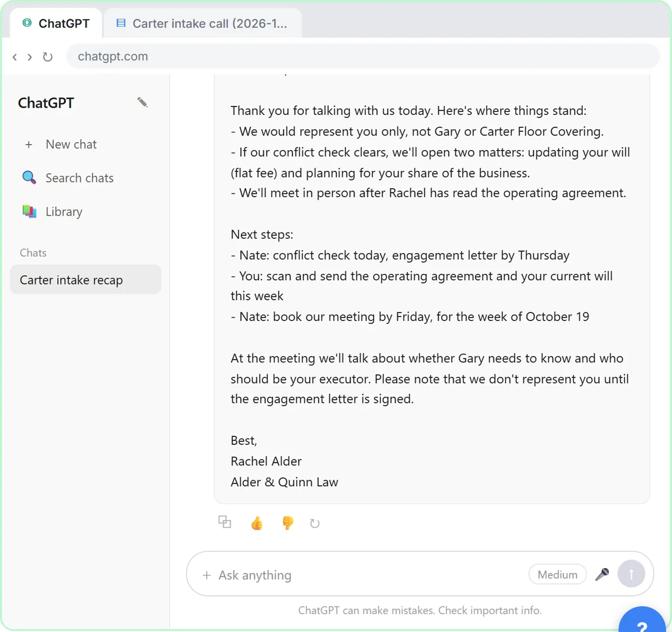Click the signature text "Rachel Alder"
This screenshot has height=632, width=672.
click(x=266, y=461)
